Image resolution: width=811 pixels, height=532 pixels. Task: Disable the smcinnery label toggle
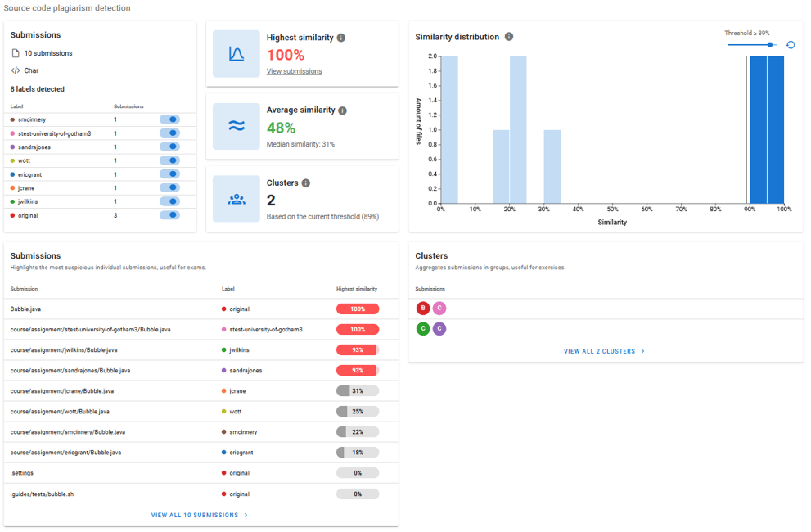click(x=170, y=119)
